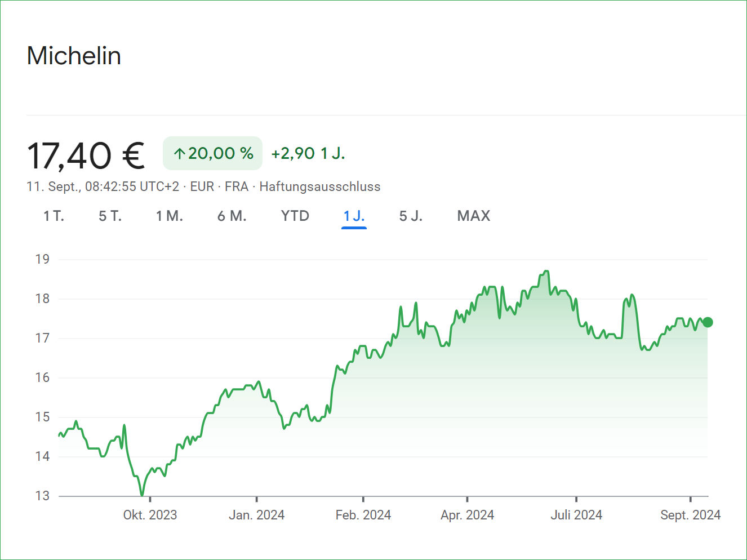Switch chart to 5 J. range

point(411,216)
